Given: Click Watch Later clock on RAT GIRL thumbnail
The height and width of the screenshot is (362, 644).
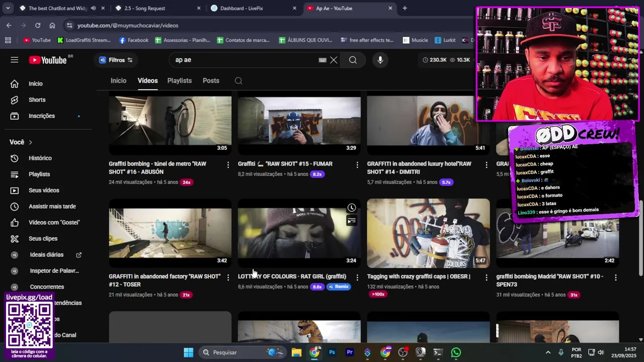Looking at the screenshot, I should coord(352,208).
